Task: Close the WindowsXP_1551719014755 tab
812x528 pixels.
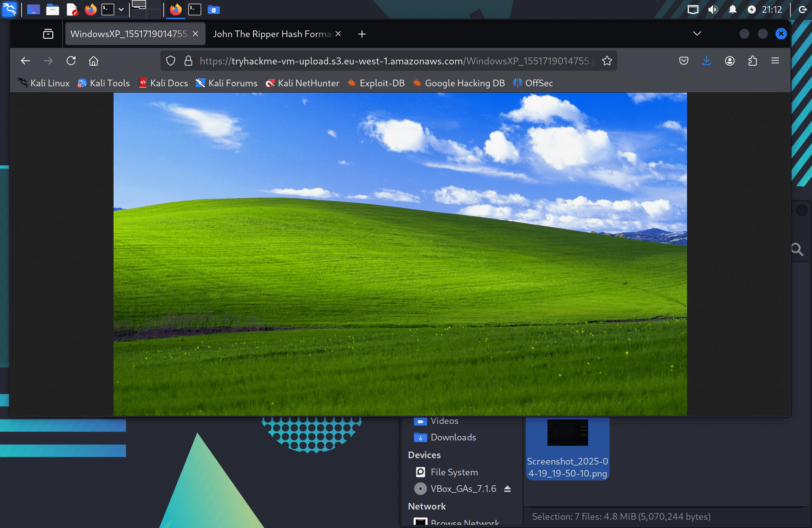Action: click(x=195, y=34)
